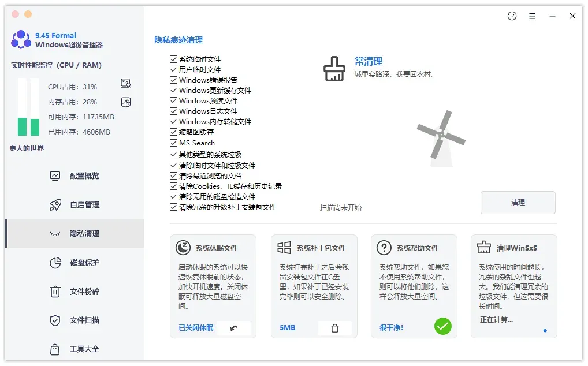Uncheck 清除Cookies、IE缓存和历史纪录
588x366 pixels.
click(173, 186)
